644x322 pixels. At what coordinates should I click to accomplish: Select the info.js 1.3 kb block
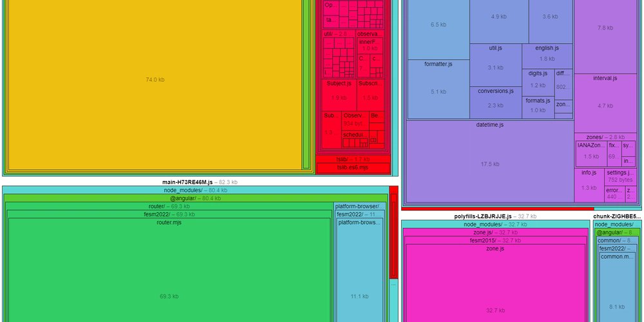[589, 185]
